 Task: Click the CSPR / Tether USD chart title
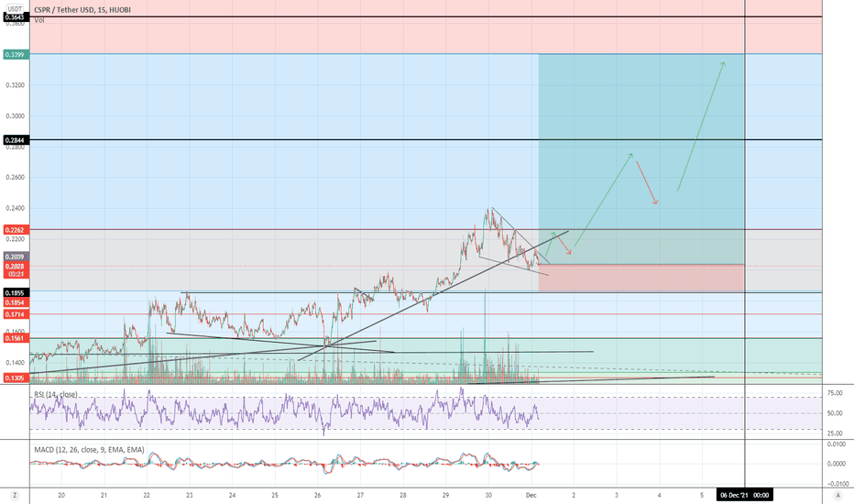point(82,10)
